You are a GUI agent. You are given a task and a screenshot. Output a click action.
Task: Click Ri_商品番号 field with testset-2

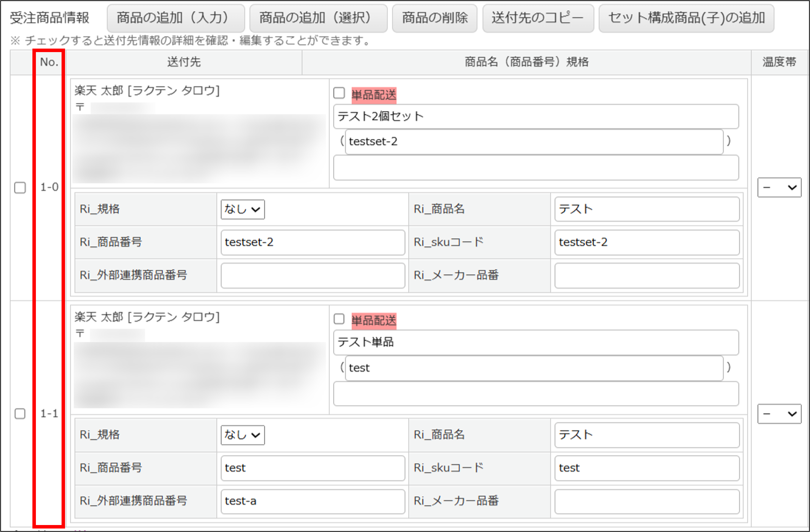click(x=313, y=242)
